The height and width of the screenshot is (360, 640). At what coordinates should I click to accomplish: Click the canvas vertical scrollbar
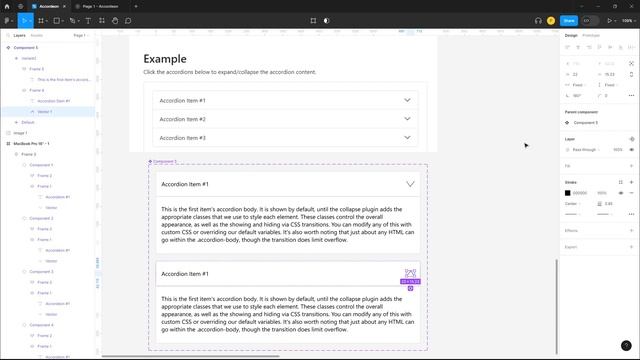coord(556,306)
